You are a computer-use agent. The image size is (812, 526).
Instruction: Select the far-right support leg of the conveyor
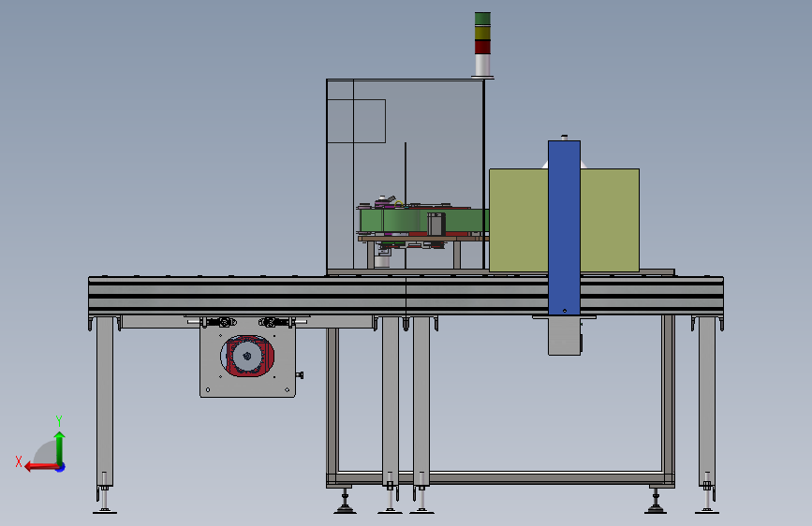pos(707,402)
